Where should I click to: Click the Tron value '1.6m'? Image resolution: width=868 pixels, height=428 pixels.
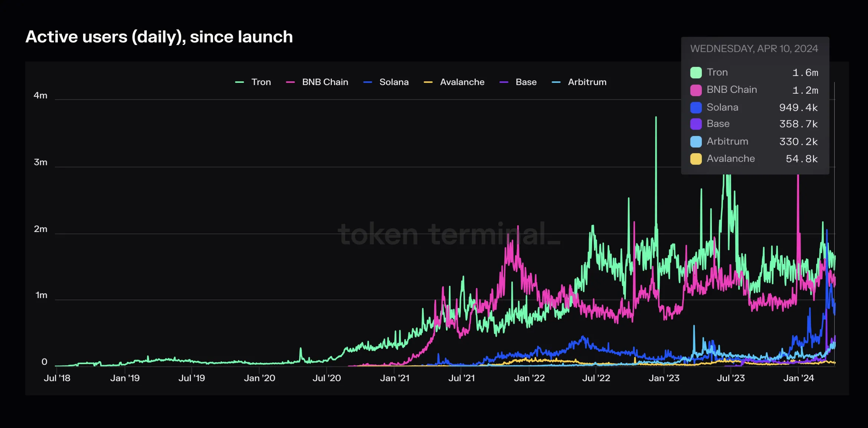[805, 73]
